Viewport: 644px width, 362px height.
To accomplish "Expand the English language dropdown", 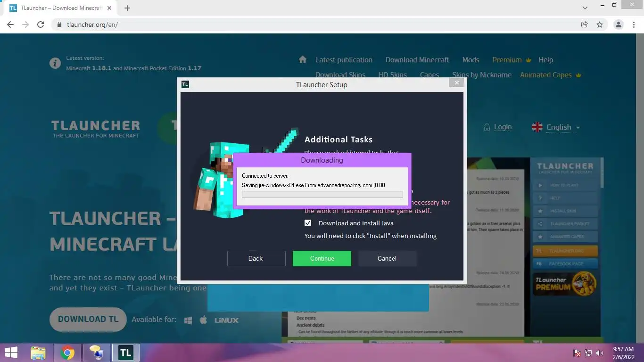I will (563, 127).
